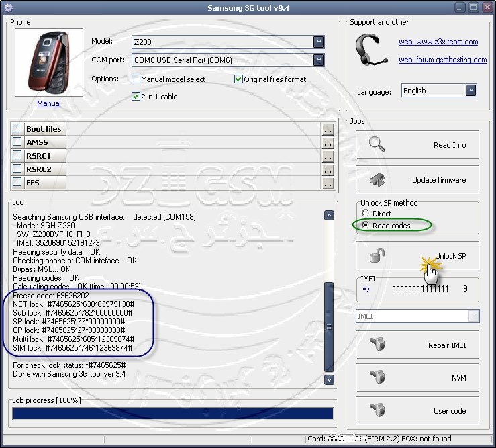496x448 pixels.
Task: Close the Samsung 3G tool window
Action: tap(487, 7)
